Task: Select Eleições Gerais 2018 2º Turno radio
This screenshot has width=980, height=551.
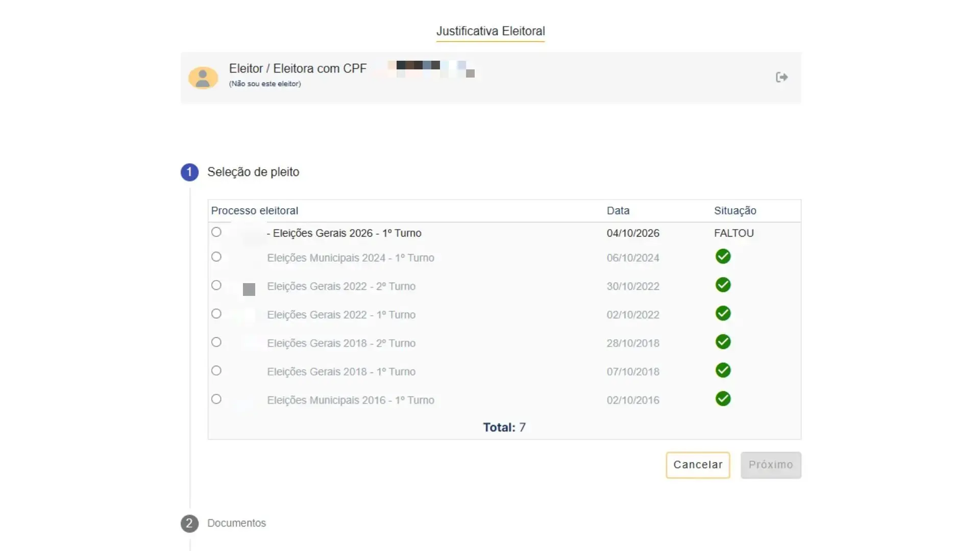Action: point(216,342)
